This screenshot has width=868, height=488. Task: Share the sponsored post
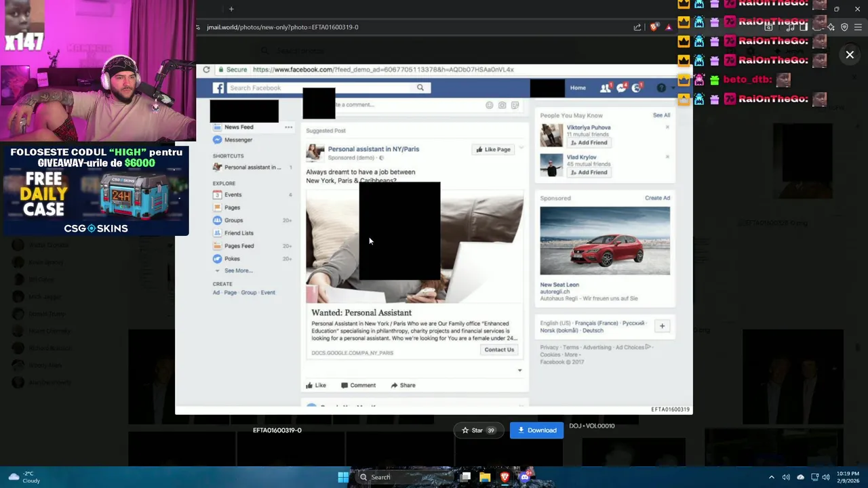click(403, 386)
